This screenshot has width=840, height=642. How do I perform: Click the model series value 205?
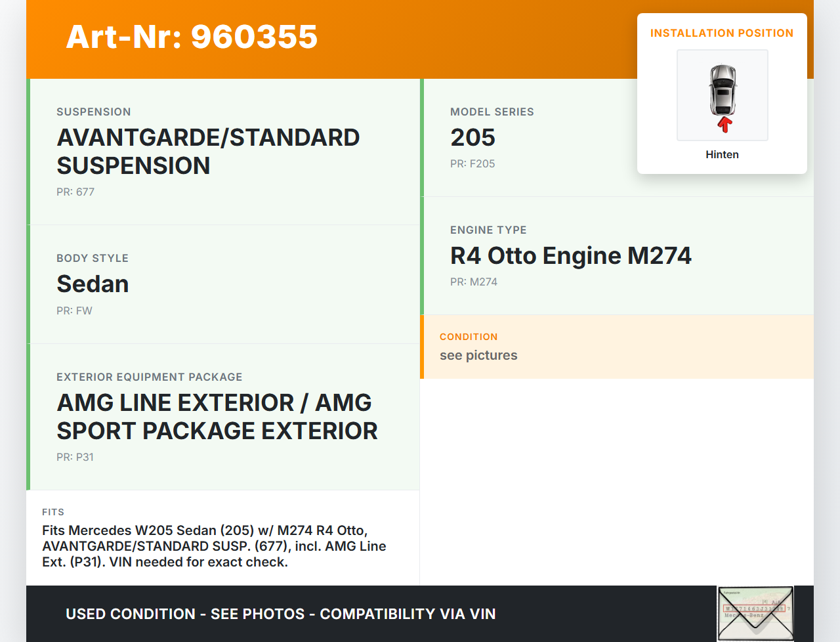pyautogui.click(x=472, y=138)
